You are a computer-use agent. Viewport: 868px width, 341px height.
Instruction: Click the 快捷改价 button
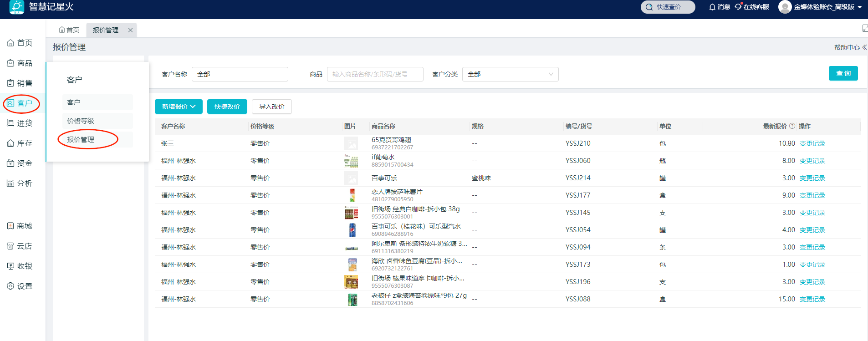point(227,107)
